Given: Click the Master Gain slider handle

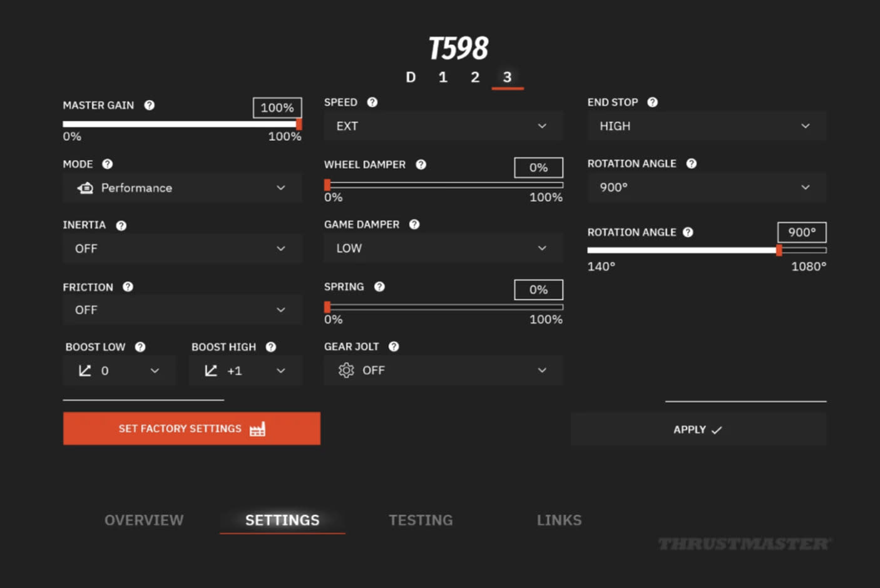Looking at the screenshot, I should tap(299, 124).
